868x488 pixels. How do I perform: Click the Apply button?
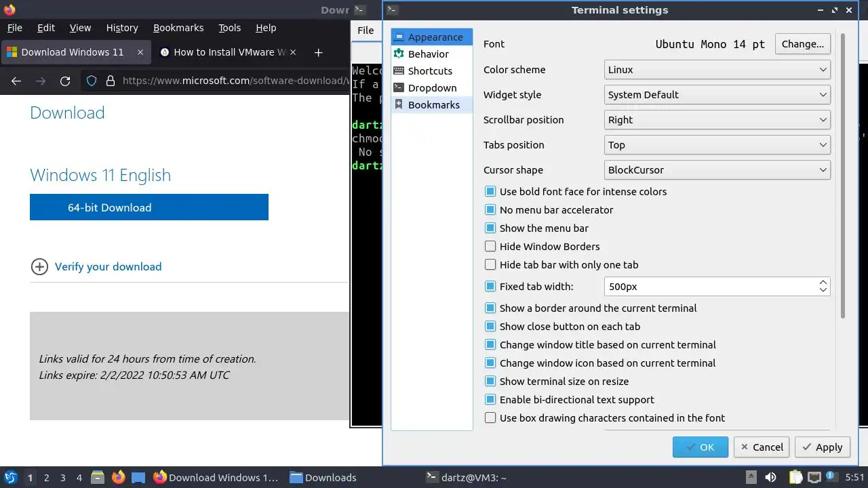[x=823, y=447]
